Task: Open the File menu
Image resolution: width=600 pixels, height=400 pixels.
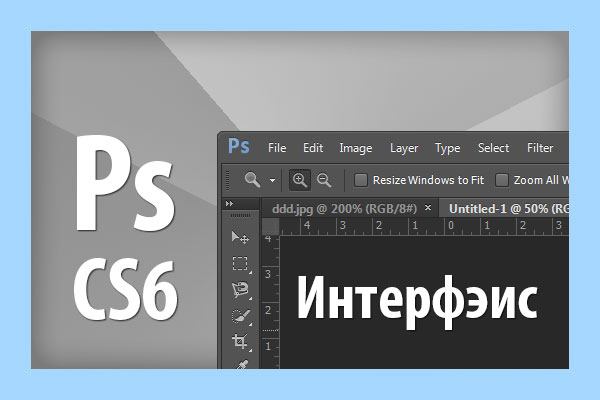Action: (277, 148)
